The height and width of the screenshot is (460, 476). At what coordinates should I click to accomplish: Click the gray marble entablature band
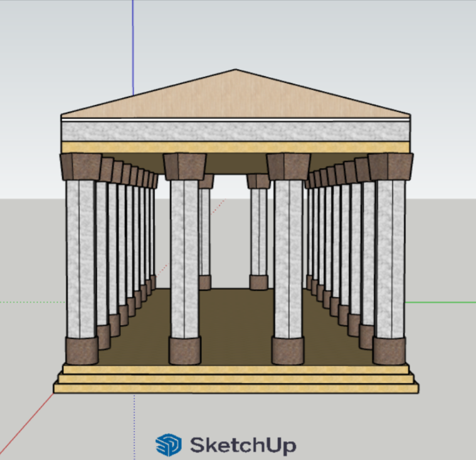(x=236, y=132)
